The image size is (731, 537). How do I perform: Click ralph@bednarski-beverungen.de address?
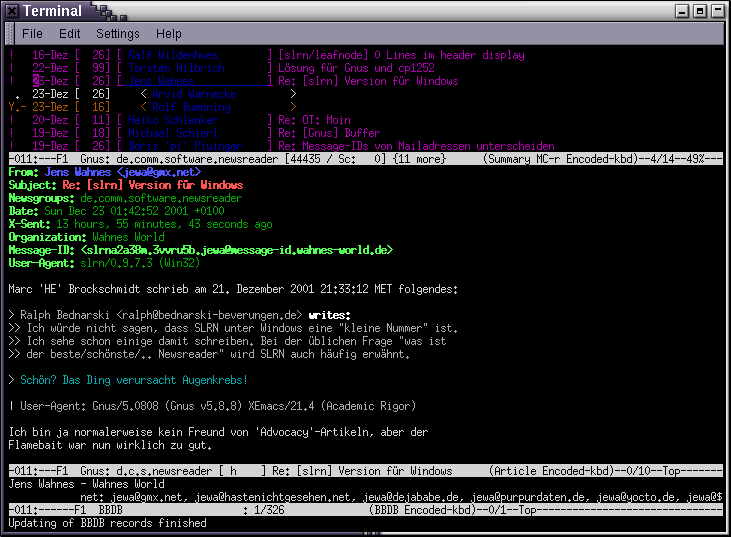coord(209,316)
